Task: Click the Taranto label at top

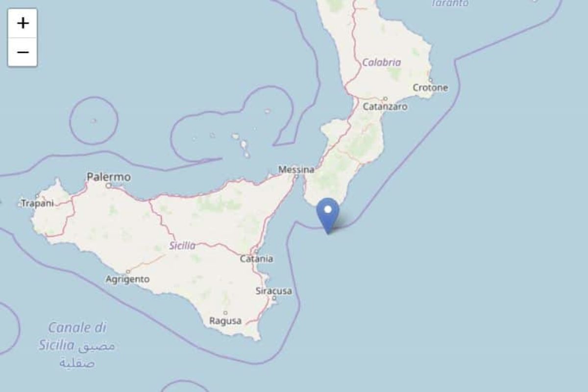Action: [450, 3]
